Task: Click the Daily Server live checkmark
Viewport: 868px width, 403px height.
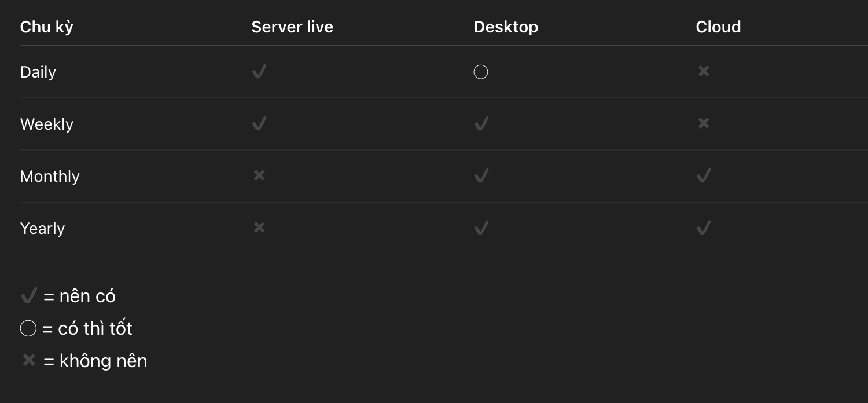Action: click(259, 72)
